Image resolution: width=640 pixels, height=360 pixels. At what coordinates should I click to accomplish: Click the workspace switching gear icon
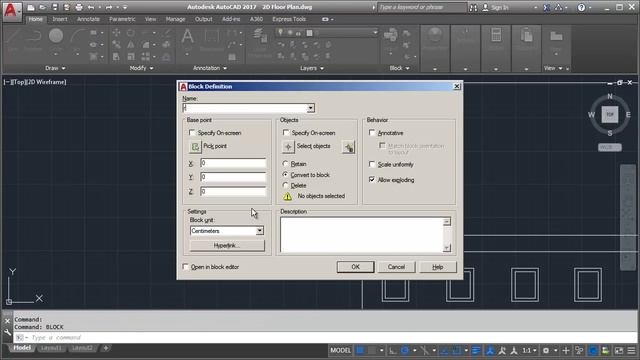click(x=546, y=350)
